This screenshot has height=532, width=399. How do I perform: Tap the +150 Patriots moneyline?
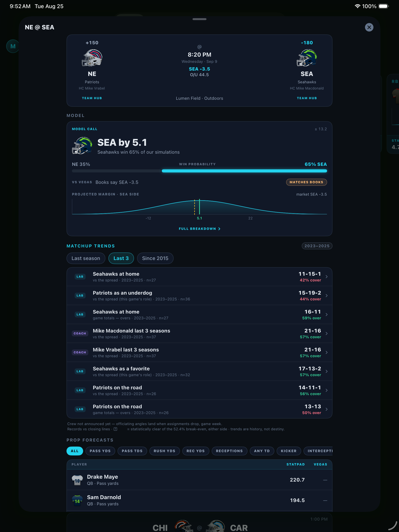[92, 43]
